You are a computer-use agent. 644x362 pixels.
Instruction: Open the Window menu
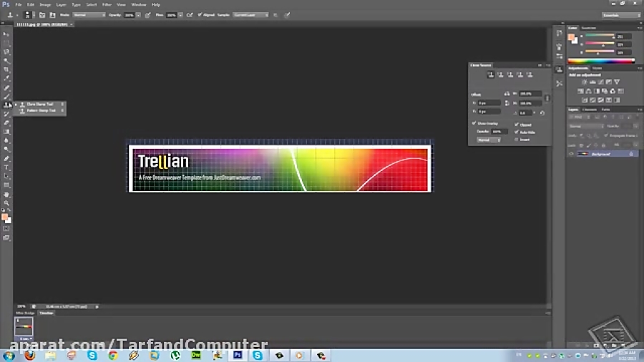pos(138,4)
